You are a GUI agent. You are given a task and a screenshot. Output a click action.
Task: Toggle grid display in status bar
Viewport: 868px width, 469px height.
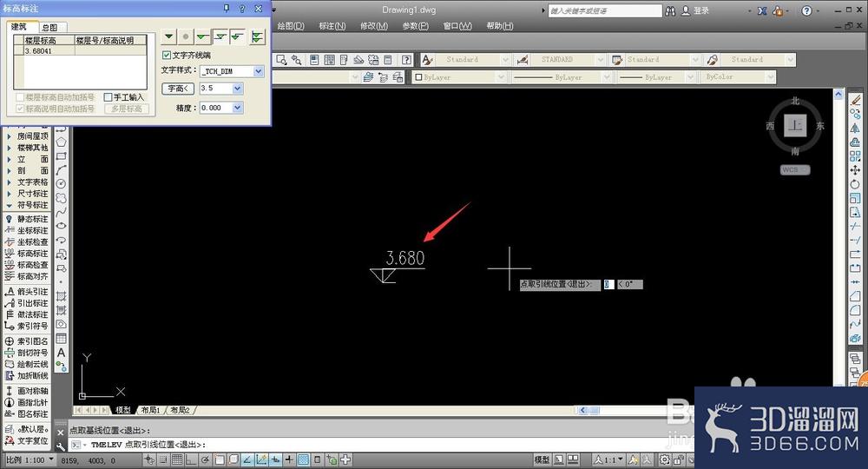(x=176, y=459)
